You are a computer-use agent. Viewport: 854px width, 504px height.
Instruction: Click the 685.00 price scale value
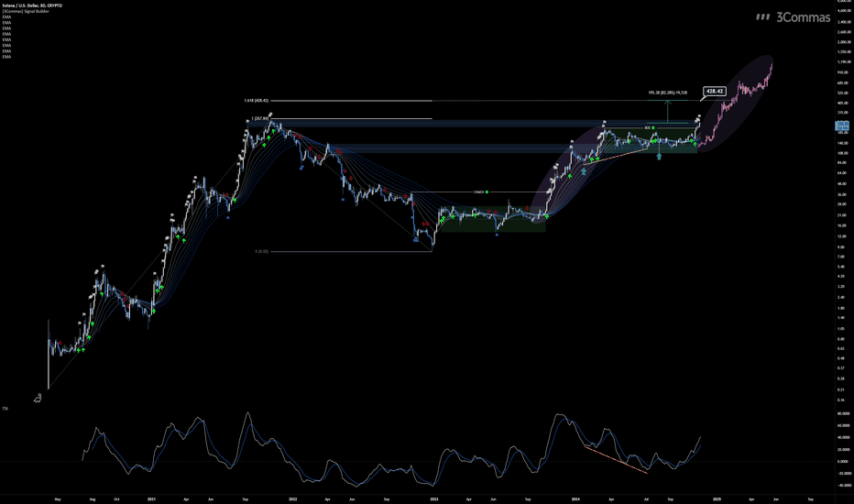843,82
